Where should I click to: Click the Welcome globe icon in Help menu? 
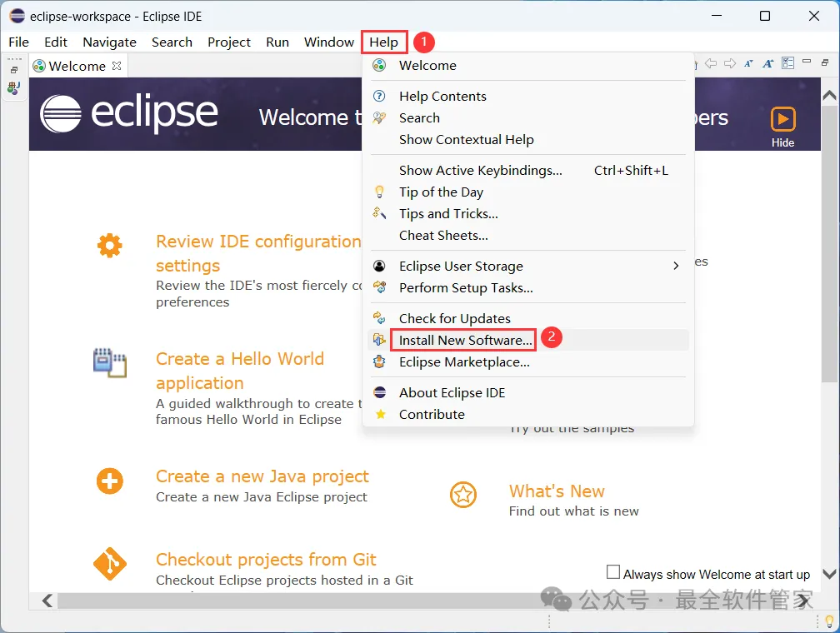379,65
